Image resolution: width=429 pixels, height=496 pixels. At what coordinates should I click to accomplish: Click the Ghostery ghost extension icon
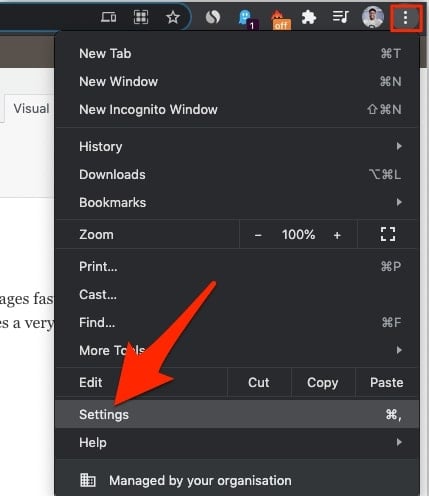pos(247,19)
